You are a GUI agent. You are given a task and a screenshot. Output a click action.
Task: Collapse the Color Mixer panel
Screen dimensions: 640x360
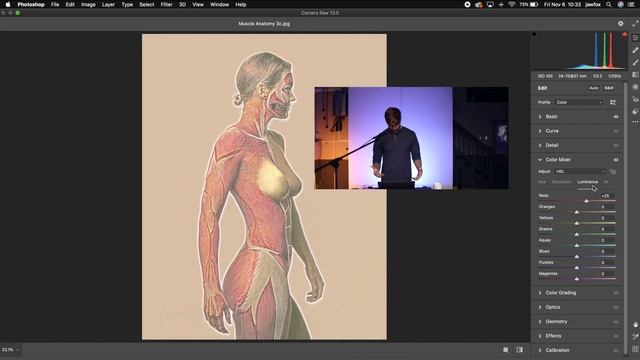pos(540,160)
